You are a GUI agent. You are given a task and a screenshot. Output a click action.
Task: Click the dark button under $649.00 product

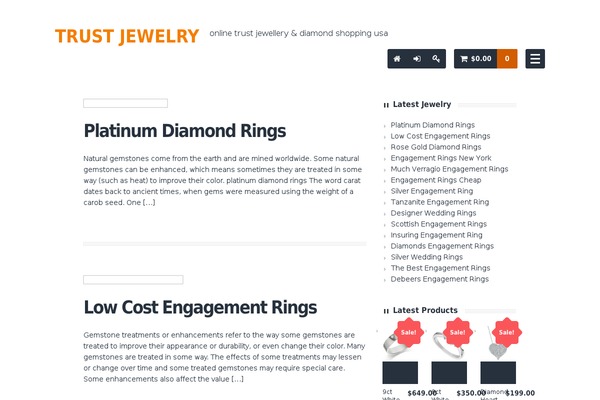400,372
